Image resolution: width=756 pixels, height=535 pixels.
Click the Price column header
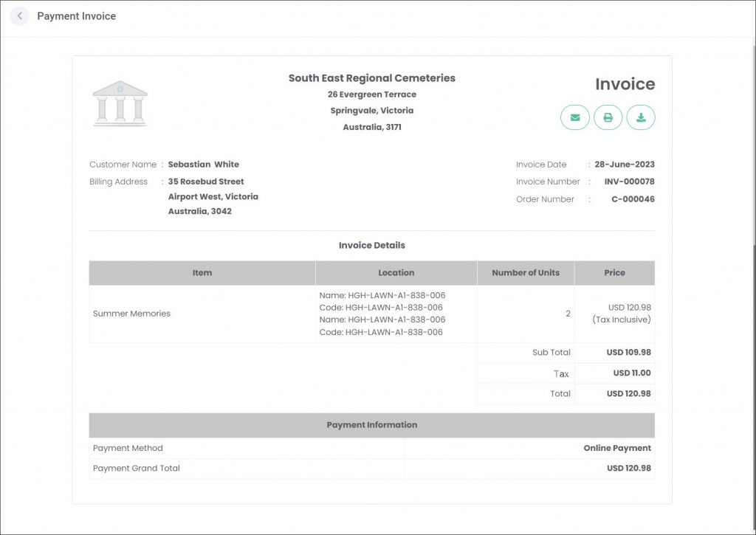[615, 273]
